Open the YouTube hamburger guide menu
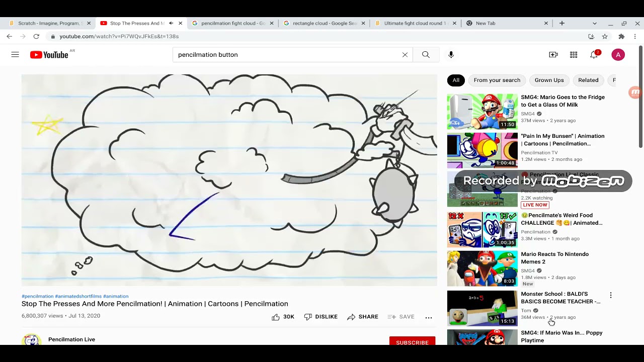Screen dimensions: 644x362 [x=15, y=55]
